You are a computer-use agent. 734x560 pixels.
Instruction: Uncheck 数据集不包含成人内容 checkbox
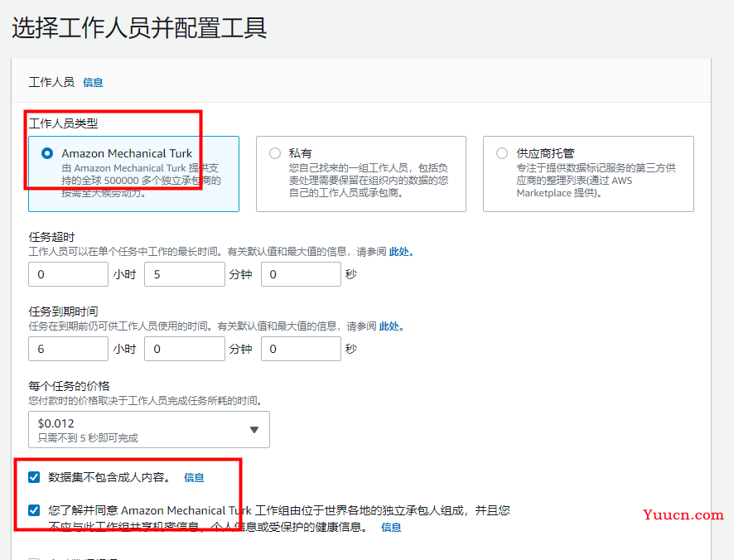point(34,477)
